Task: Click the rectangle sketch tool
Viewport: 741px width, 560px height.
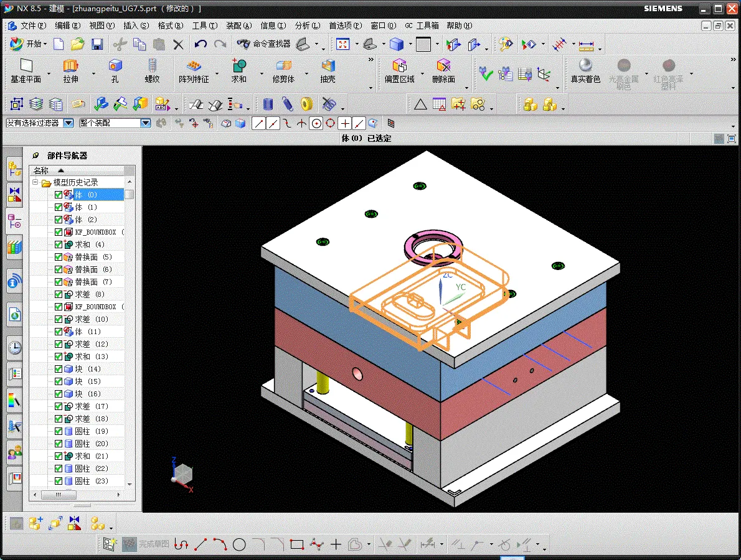Action: pos(297,544)
